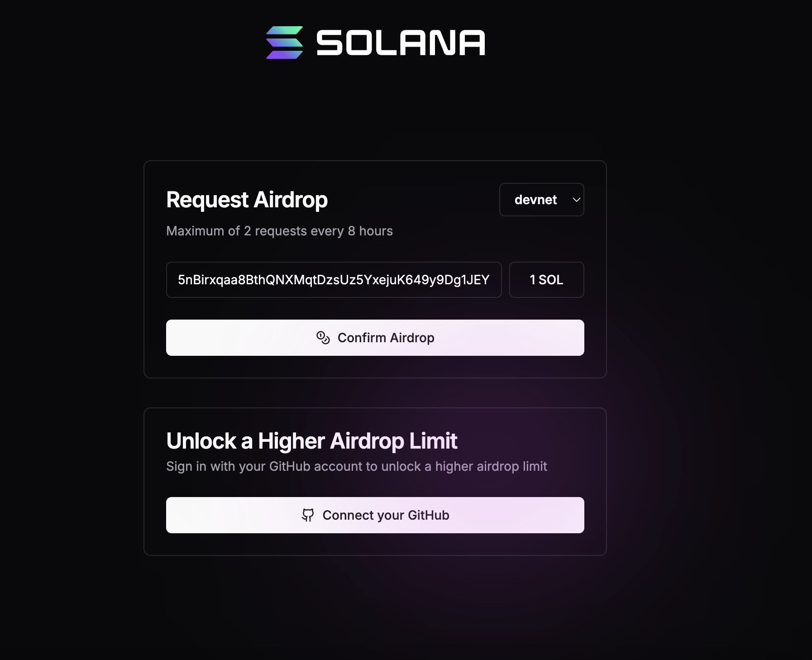Open the devnet network dropdown
Viewport: 812px width, 660px height.
541,200
